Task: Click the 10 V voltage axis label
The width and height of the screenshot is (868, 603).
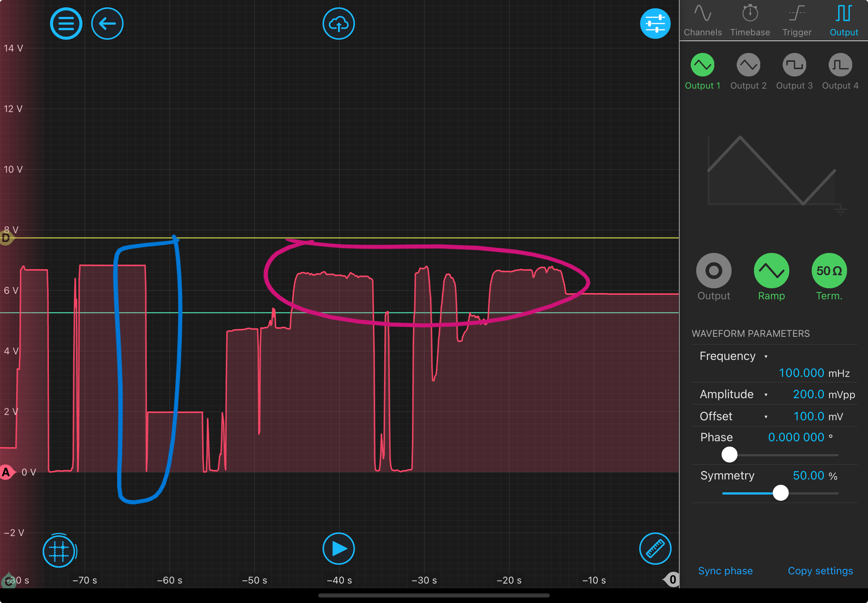Action: [x=13, y=169]
